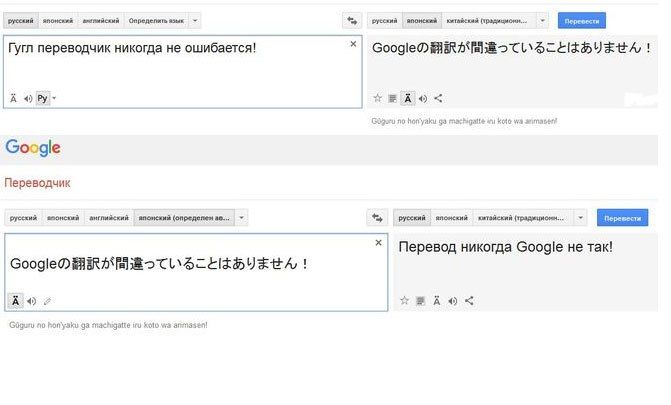Toggle romanization under the bottom Japanese source
Viewport: 671px width, 405px height.
(x=15, y=301)
